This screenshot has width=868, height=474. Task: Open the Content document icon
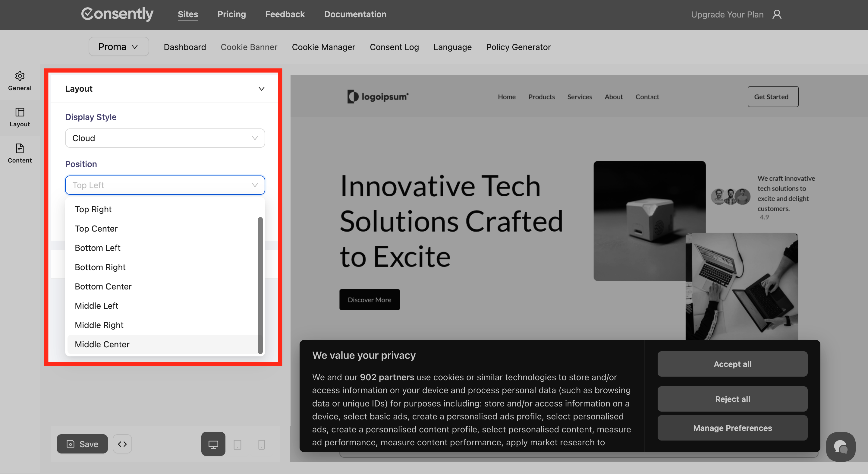point(20,148)
